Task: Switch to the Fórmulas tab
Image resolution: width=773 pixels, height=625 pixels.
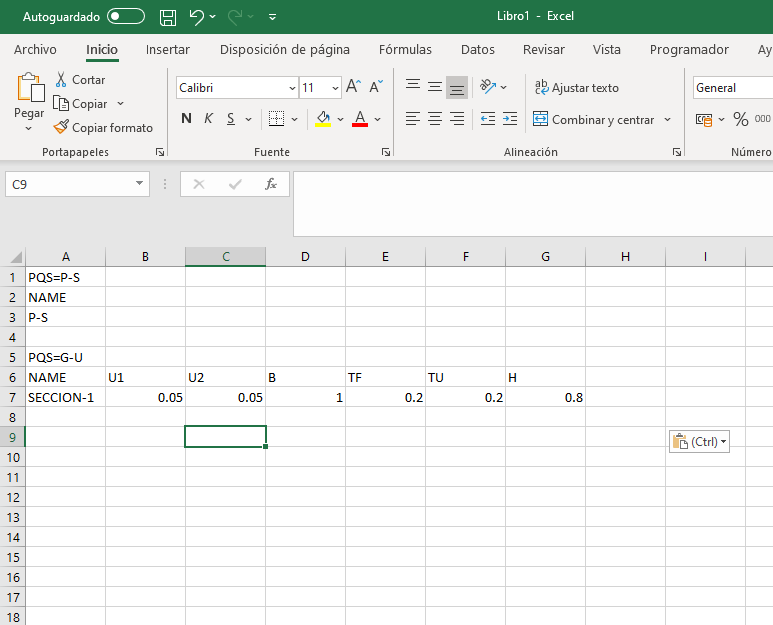Action: (x=405, y=50)
